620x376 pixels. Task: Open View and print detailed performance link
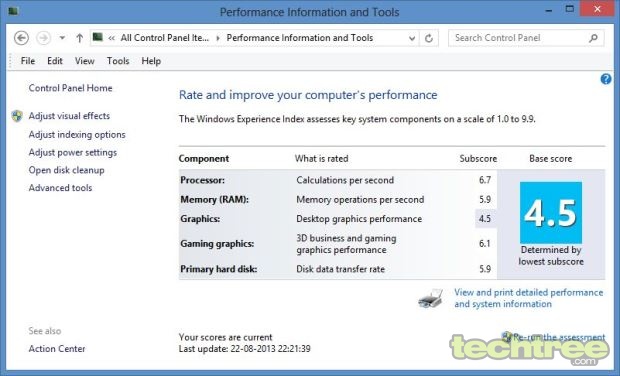coord(528,298)
